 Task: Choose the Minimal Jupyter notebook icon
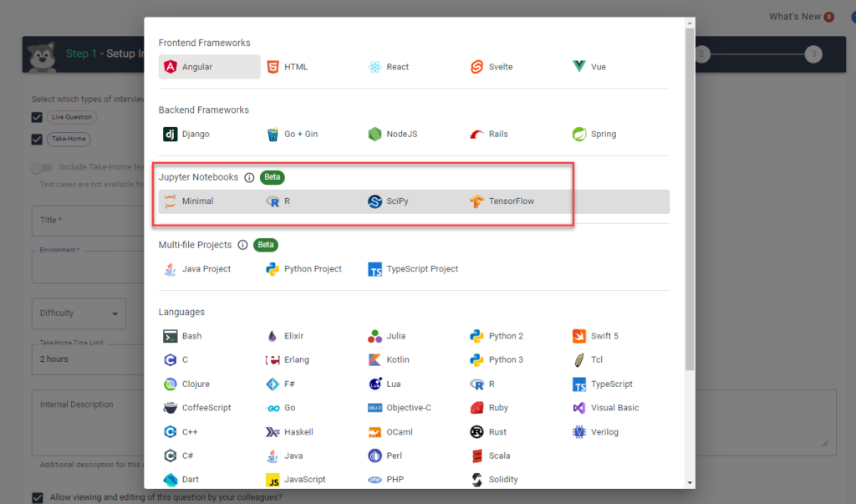[171, 201]
